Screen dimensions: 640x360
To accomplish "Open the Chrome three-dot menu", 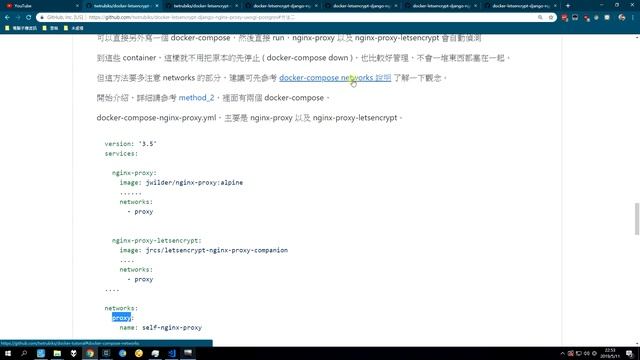I will (x=633, y=18).
